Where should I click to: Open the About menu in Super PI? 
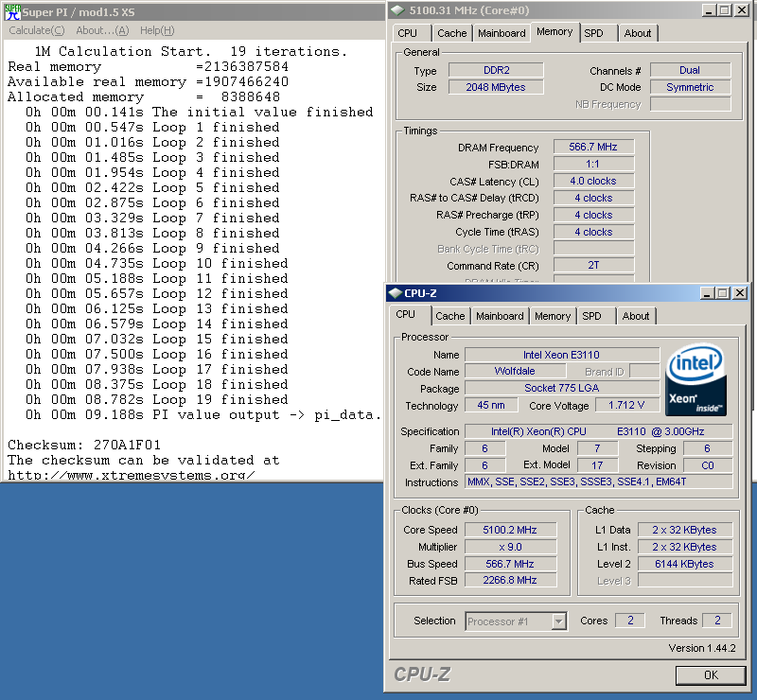(102, 30)
